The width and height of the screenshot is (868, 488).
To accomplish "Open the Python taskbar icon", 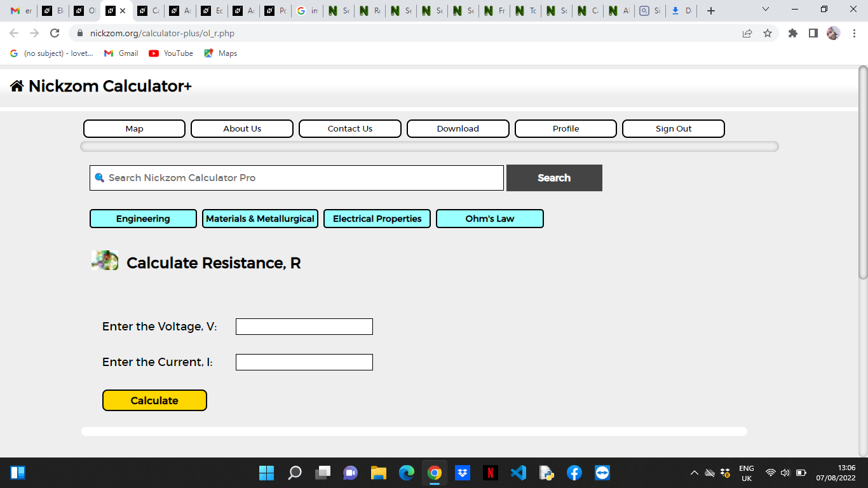I will coord(546,473).
